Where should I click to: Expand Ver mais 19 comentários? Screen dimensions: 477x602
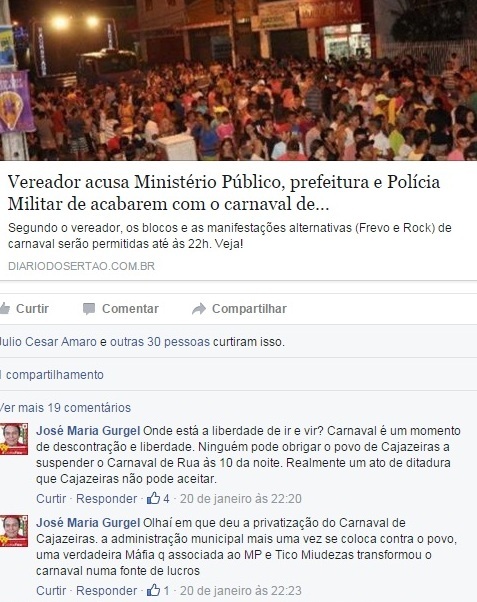[65, 407]
